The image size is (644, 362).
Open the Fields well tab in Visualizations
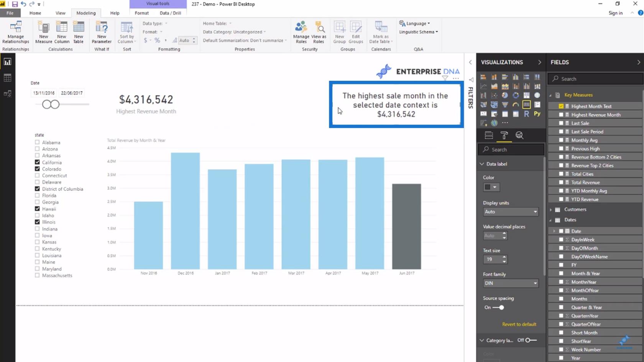point(489,135)
